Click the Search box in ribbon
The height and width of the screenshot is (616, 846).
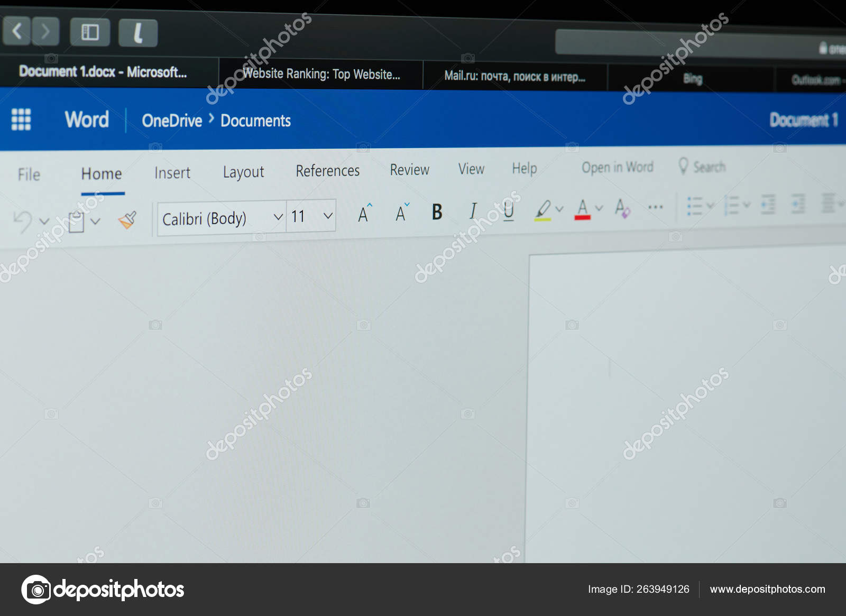tap(702, 167)
